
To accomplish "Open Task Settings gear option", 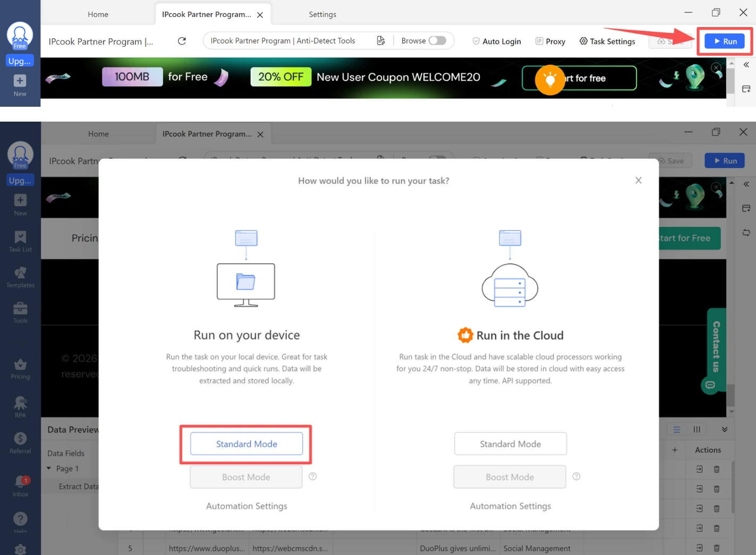I will (x=607, y=41).
